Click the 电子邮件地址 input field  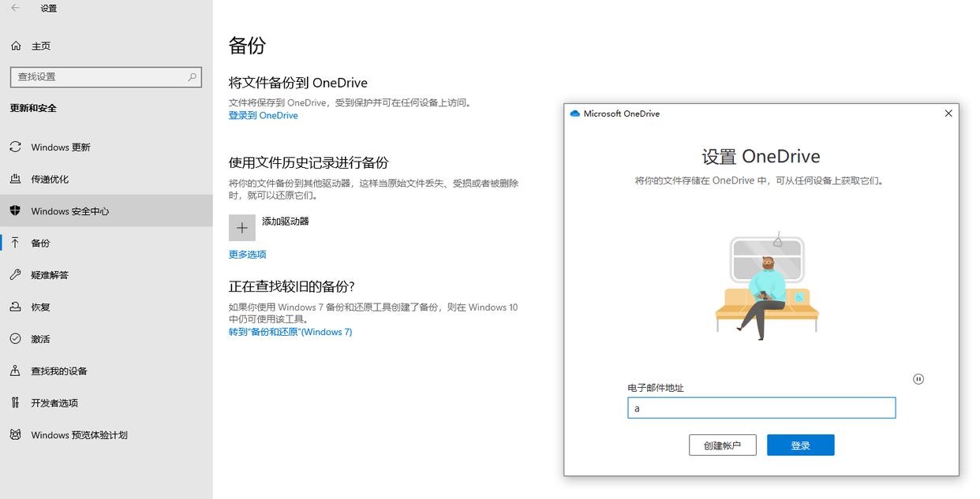(x=761, y=408)
